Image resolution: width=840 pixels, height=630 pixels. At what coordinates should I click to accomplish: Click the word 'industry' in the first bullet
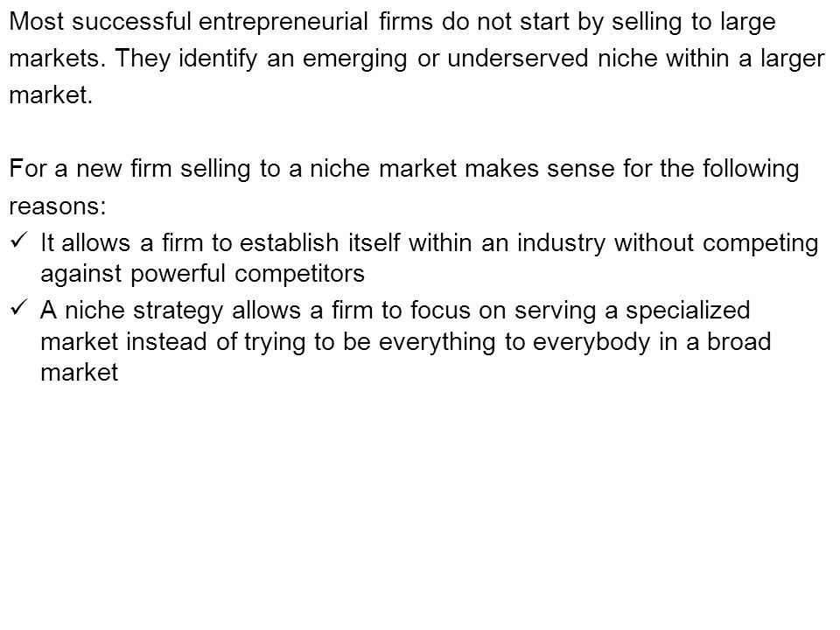coord(561,244)
